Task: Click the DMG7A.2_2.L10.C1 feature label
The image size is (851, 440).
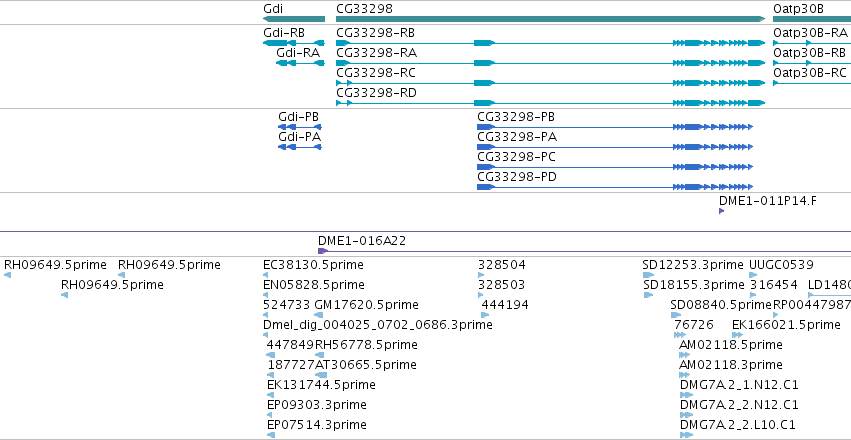Action: [x=738, y=424]
